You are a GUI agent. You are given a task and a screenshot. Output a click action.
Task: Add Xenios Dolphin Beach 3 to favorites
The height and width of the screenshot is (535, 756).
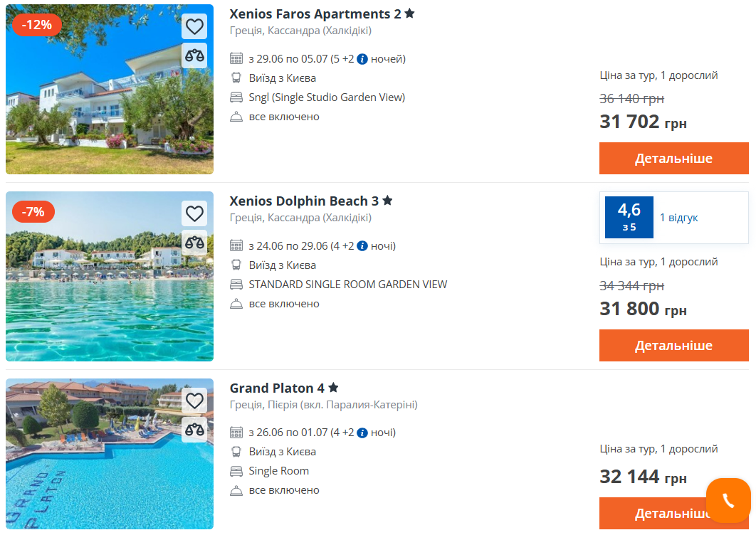coord(194,213)
